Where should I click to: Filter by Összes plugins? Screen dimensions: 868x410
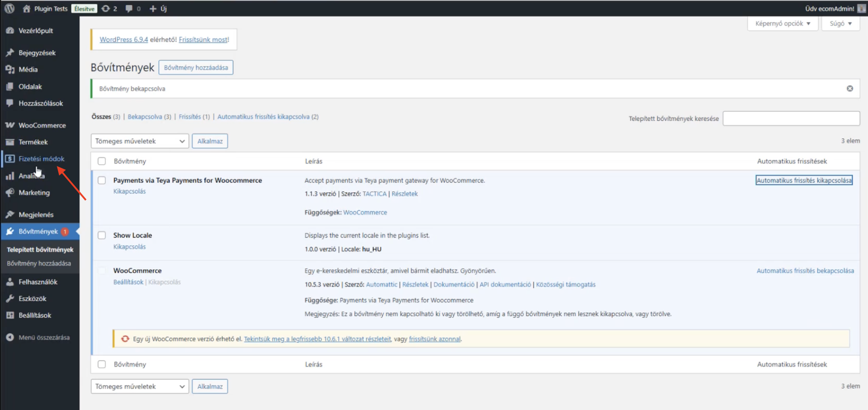101,117
